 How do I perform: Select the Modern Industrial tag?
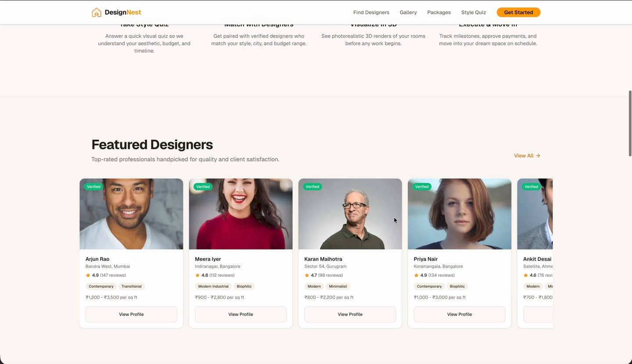coord(213,286)
